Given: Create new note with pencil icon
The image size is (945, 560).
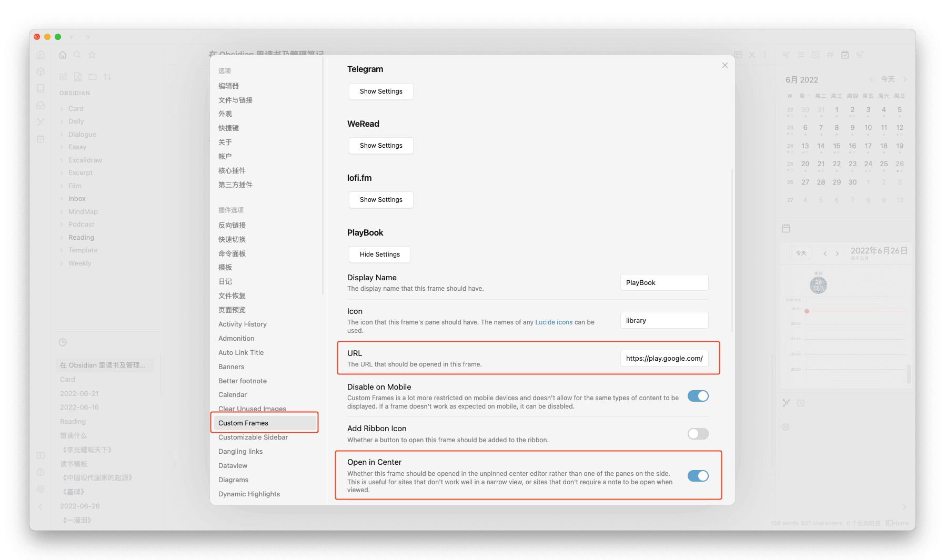Looking at the screenshot, I should point(63,77).
